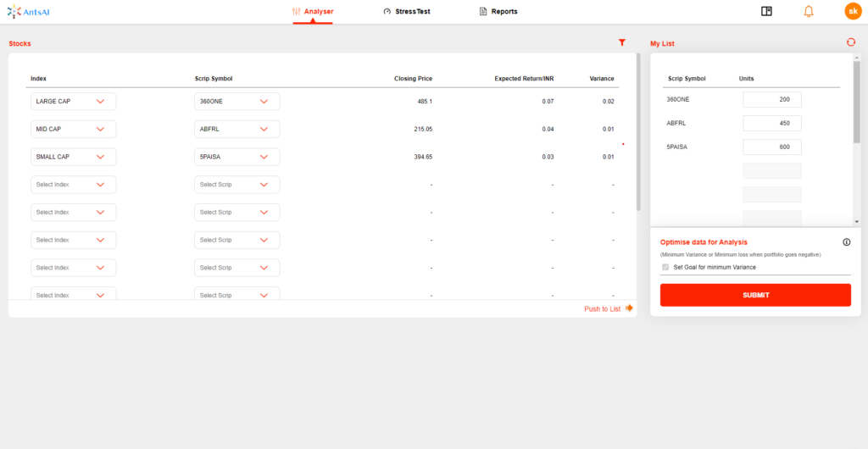This screenshot has height=449, width=868.
Task: Open the sixth row Select Index dropdown
Action: click(x=74, y=240)
